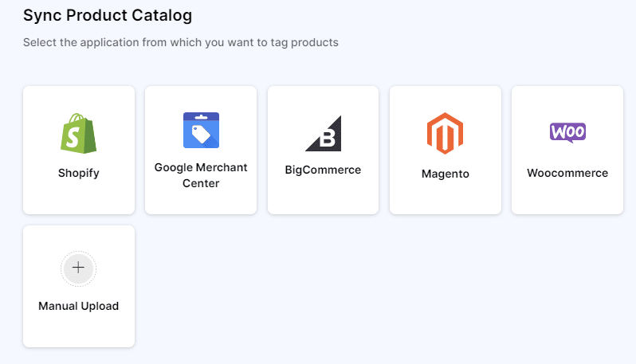Select the Magento text label
This screenshot has width=636, height=364.
tap(445, 174)
